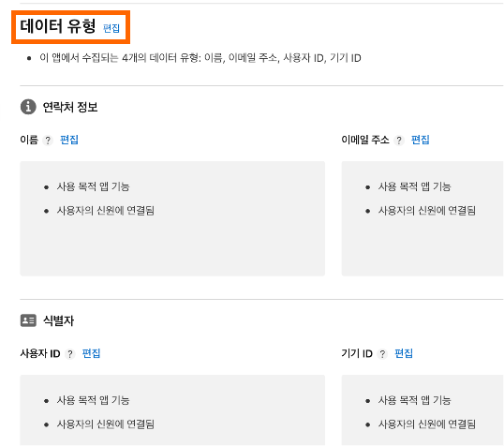Click the question mark help icon next to 사용자 ID

tap(69, 354)
